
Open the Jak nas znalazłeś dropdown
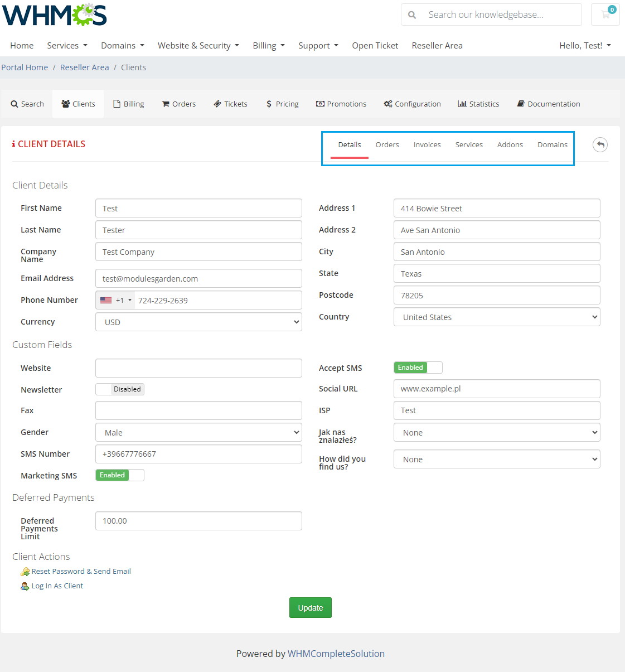pyautogui.click(x=497, y=432)
